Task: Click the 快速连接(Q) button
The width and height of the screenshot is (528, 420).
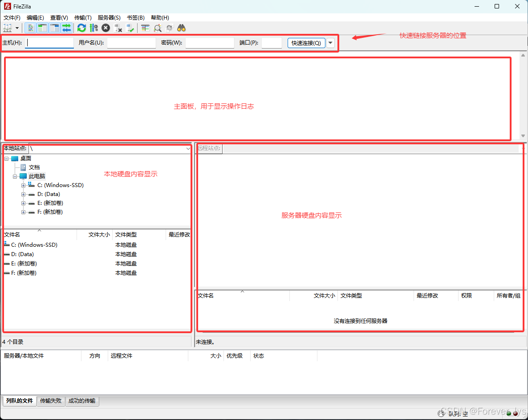Action: 306,43
